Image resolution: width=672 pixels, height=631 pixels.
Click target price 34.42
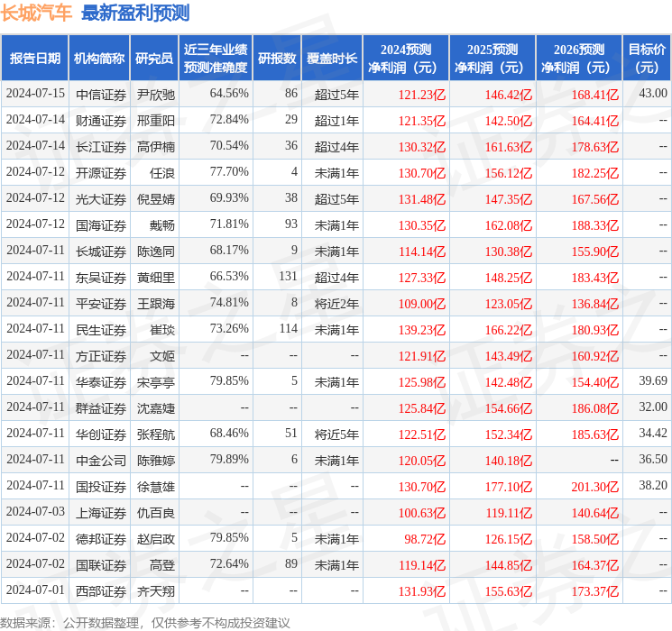(x=653, y=433)
